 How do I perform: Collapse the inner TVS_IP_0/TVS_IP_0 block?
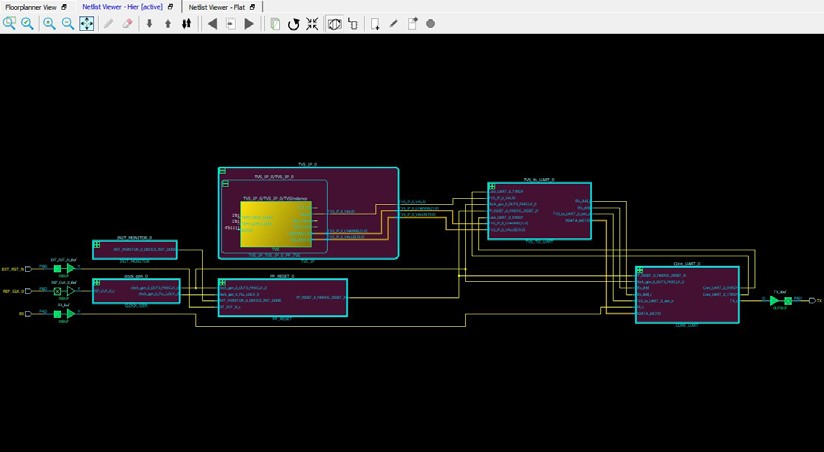(226, 184)
